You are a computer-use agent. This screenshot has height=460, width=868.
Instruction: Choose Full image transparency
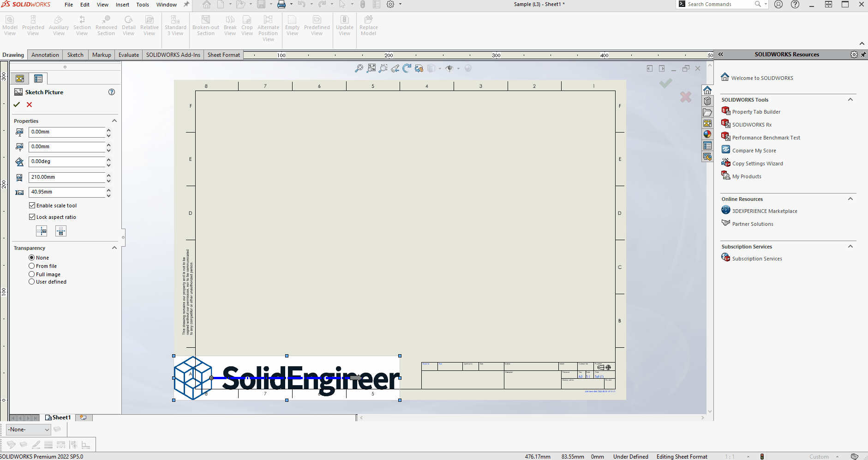coord(32,274)
